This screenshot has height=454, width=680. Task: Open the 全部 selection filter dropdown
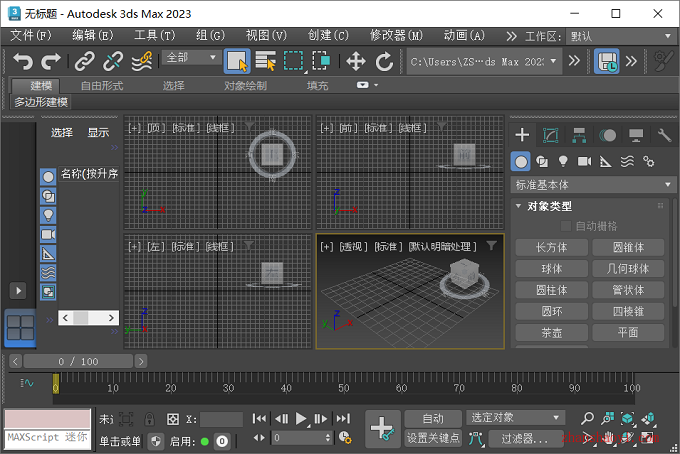[190, 58]
